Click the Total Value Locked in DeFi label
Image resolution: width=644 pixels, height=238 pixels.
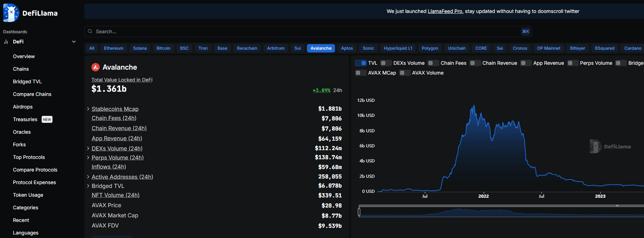point(122,80)
